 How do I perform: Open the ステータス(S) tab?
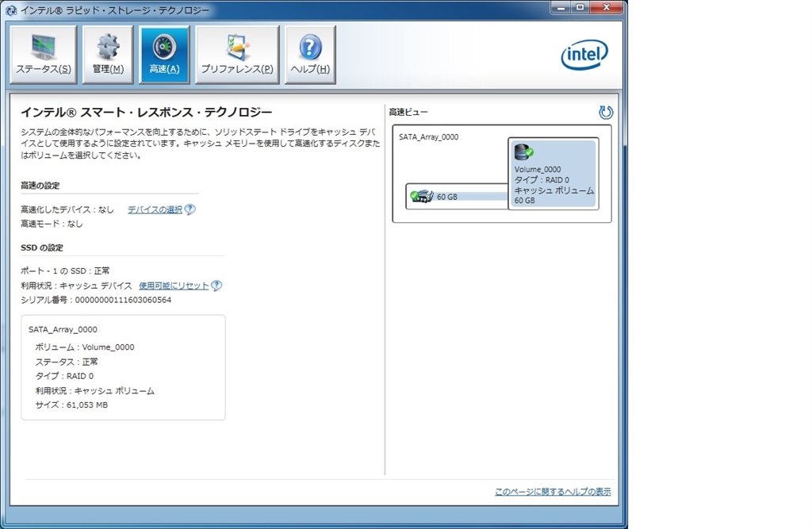point(44,55)
